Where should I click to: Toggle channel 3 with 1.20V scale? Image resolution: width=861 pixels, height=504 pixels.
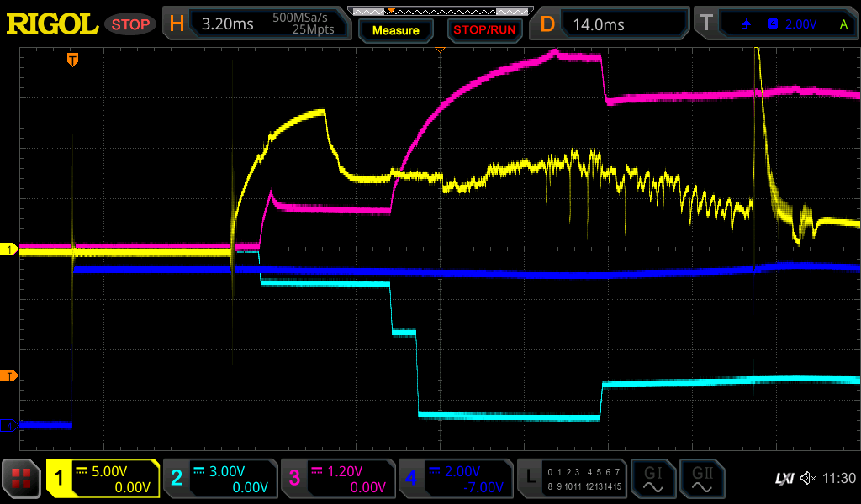coord(338,479)
